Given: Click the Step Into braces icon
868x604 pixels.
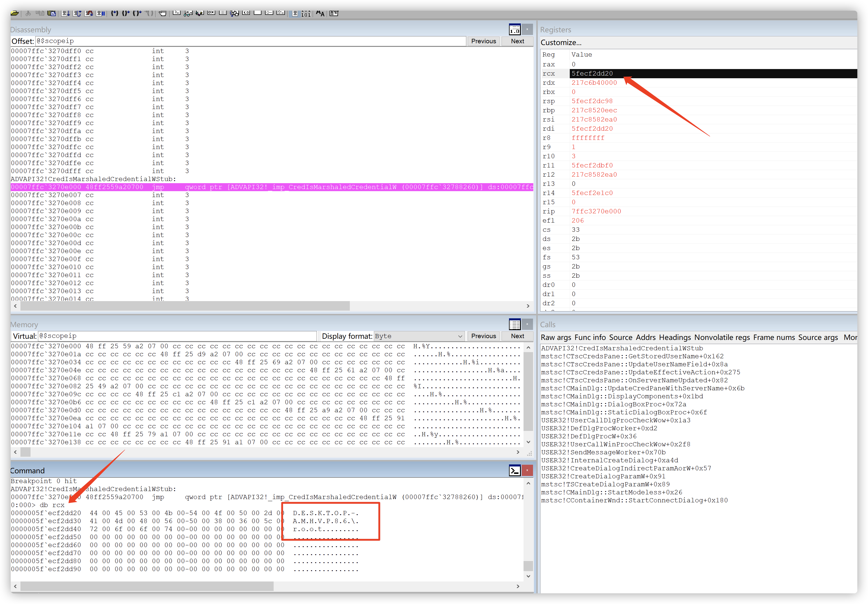Looking at the screenshot, I should click(x=114, y=13).
